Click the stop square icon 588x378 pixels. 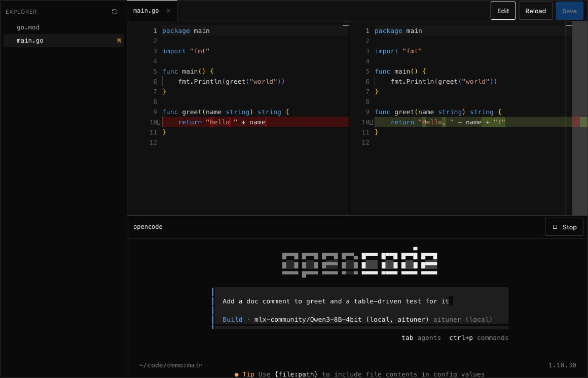[x=555, y=227]
